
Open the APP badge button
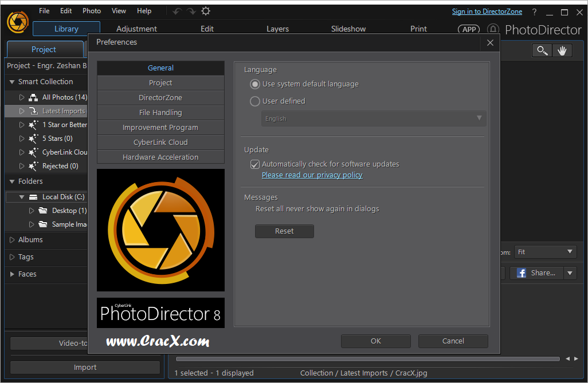pyautogui.click(x=469, y=29)
